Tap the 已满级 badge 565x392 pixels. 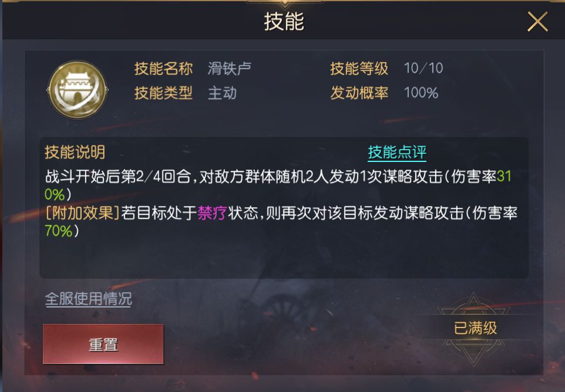coord(475,328)
